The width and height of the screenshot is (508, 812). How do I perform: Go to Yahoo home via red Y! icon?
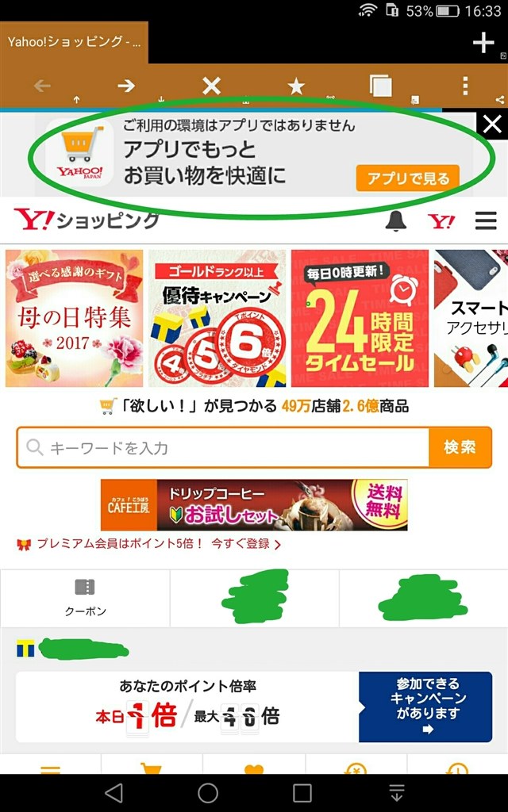(x=441, y=222)
